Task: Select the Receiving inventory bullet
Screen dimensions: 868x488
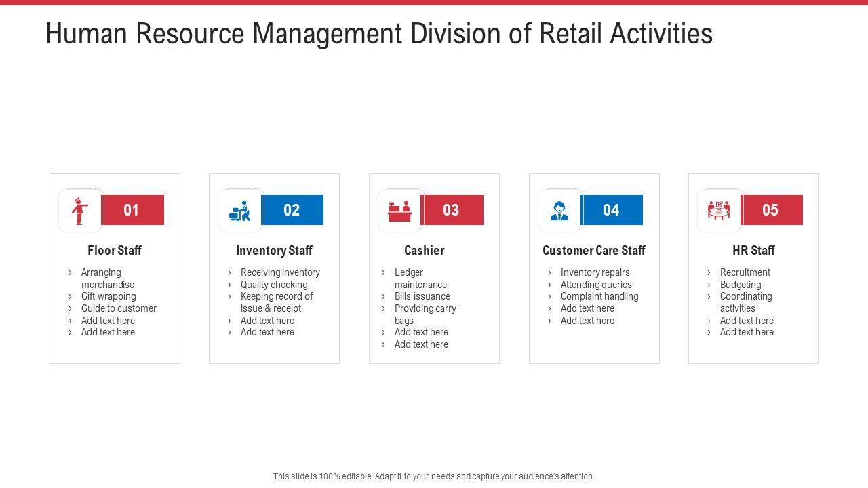Action: 280,272
